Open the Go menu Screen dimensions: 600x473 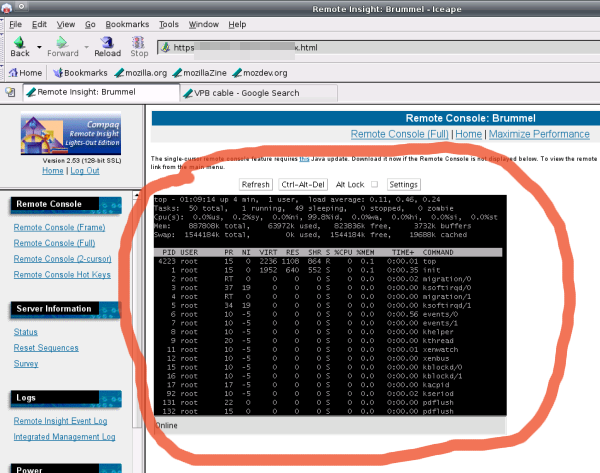point(90,24)
